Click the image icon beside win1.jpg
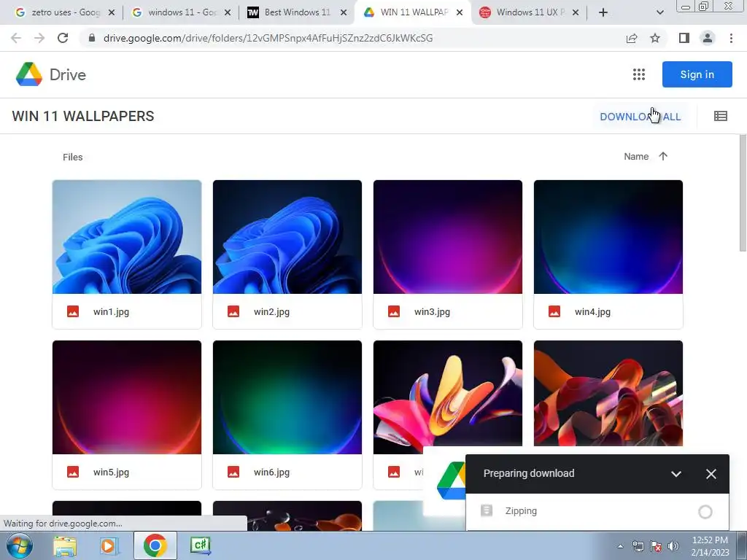Screen dimensions: 747x560 73,312
